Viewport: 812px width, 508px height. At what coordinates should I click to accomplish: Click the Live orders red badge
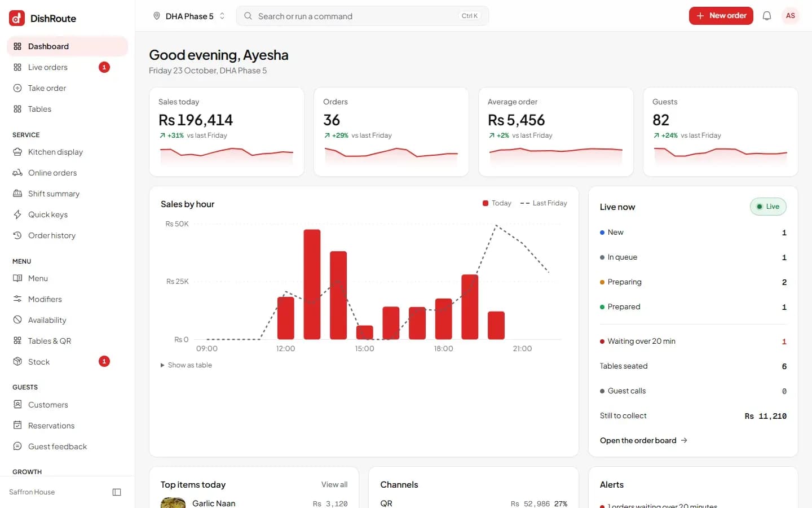click(x=104, y=67)
